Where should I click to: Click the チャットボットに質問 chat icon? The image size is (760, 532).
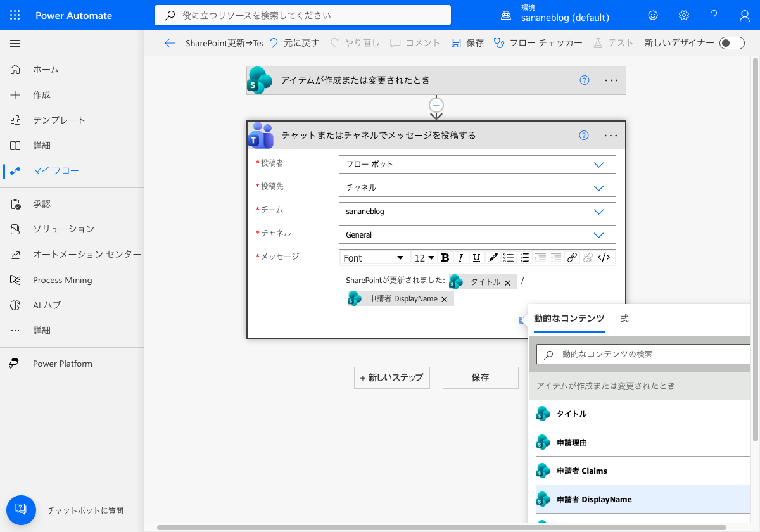[20, 510]
